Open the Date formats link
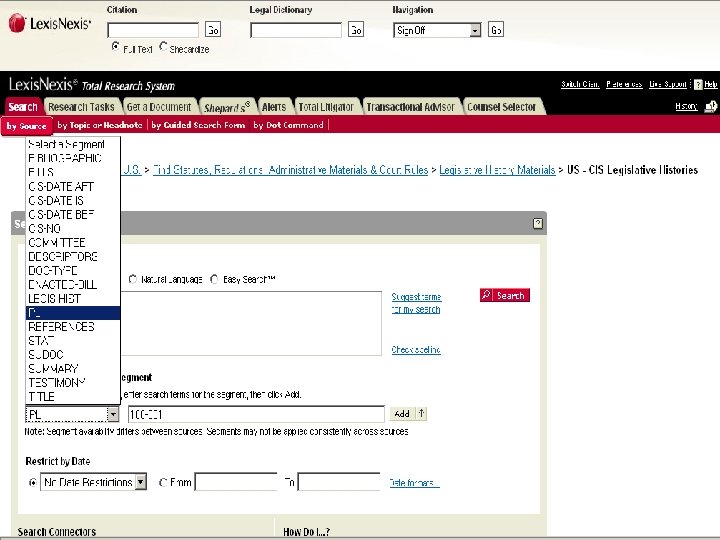The image size is (720, 540). (414, 483)
